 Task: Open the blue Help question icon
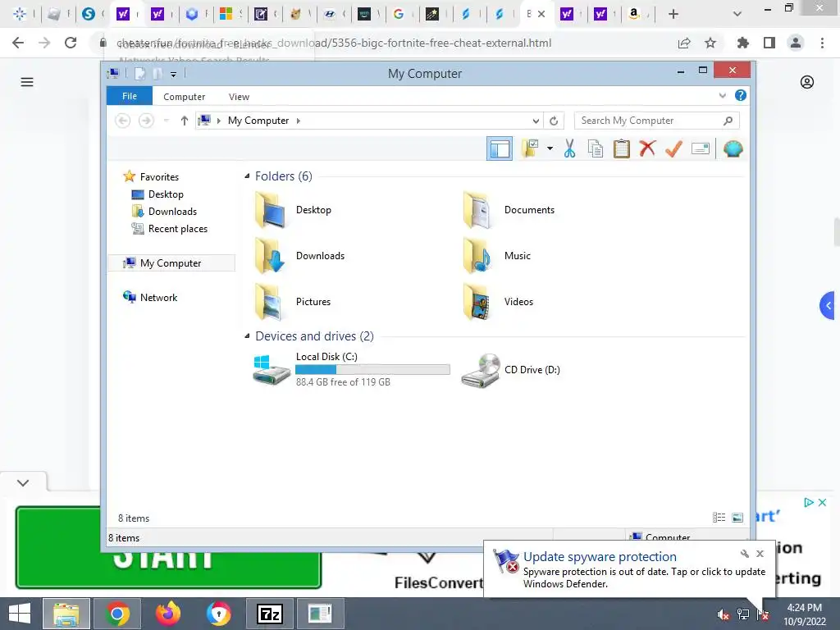(x=741, y=95)
